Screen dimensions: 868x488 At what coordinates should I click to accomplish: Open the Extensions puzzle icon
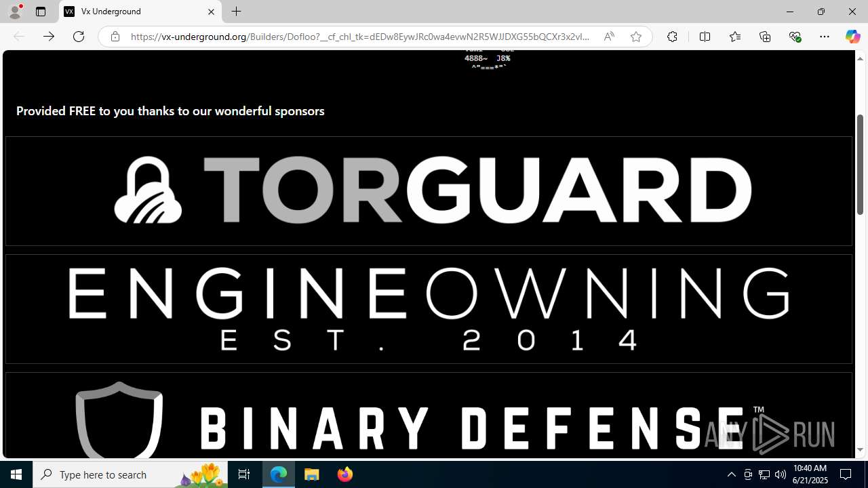click(x=672, y=37)
